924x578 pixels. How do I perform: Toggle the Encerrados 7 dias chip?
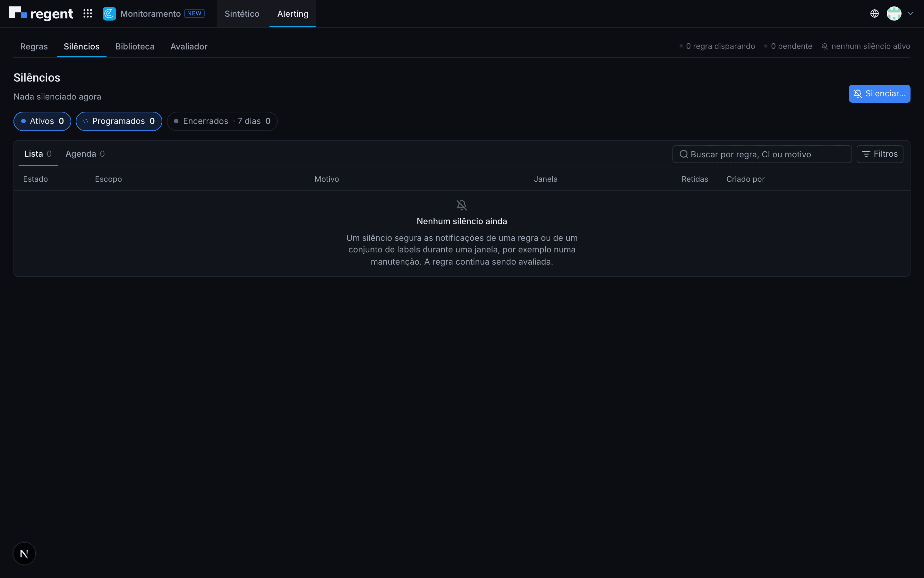tap(222, 121)
